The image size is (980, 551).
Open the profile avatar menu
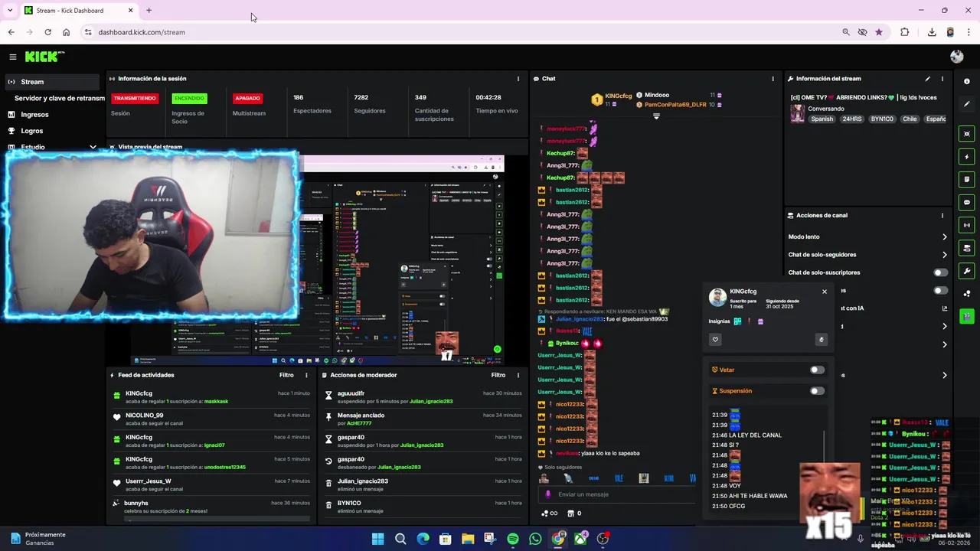[956, 57]
